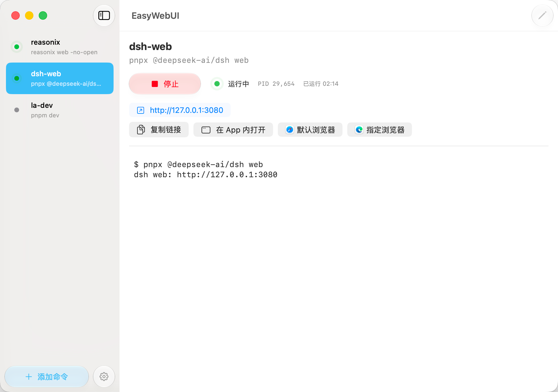Viewport: 558px width, 392px height.
Task: Click 添加命令 button
Action: click(x=46, y=377)
